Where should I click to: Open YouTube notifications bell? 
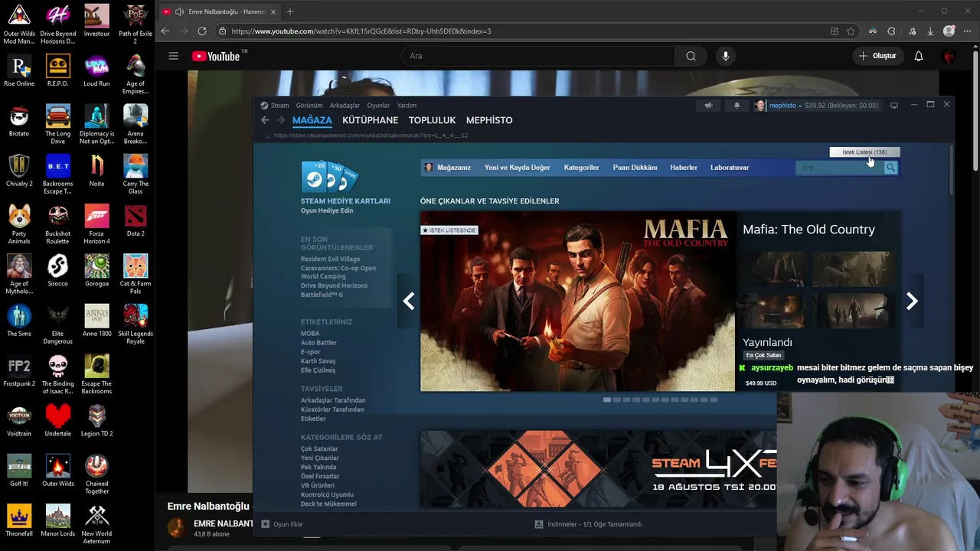[x=919, y=56]
